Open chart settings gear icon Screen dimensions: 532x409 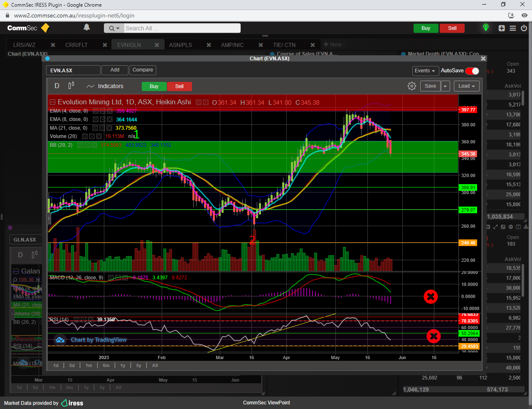coord(411,86)
